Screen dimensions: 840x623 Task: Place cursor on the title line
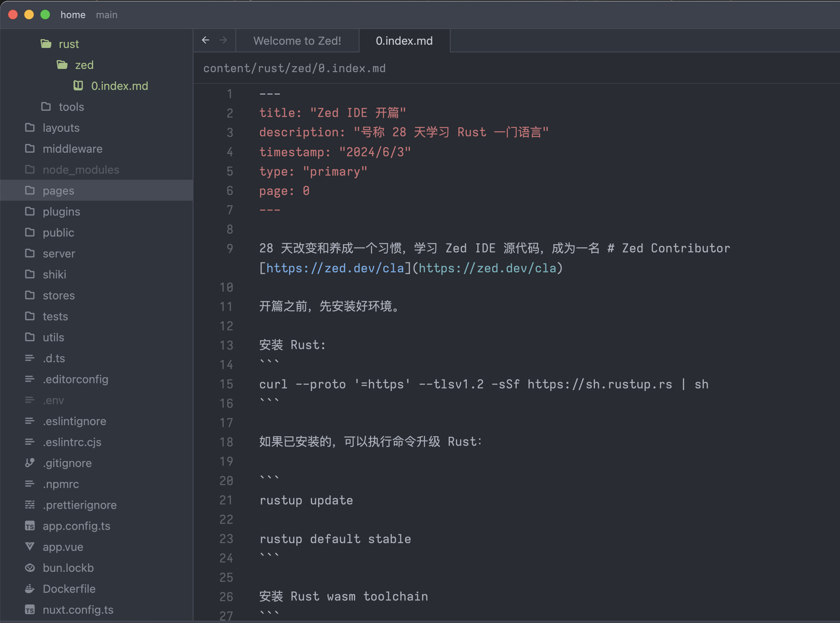(333, 113)
